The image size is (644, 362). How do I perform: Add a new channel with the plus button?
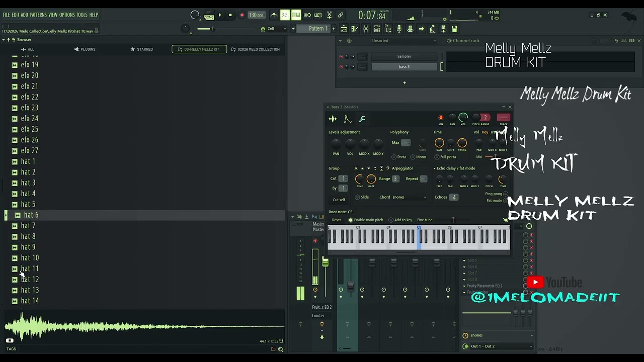tap(404, 83)
